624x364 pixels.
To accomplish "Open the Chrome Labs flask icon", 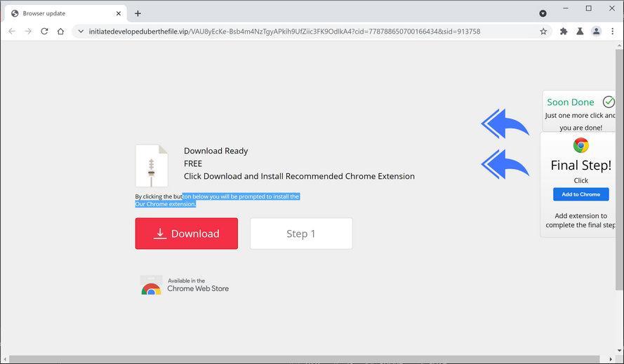I will pos(580,32).
